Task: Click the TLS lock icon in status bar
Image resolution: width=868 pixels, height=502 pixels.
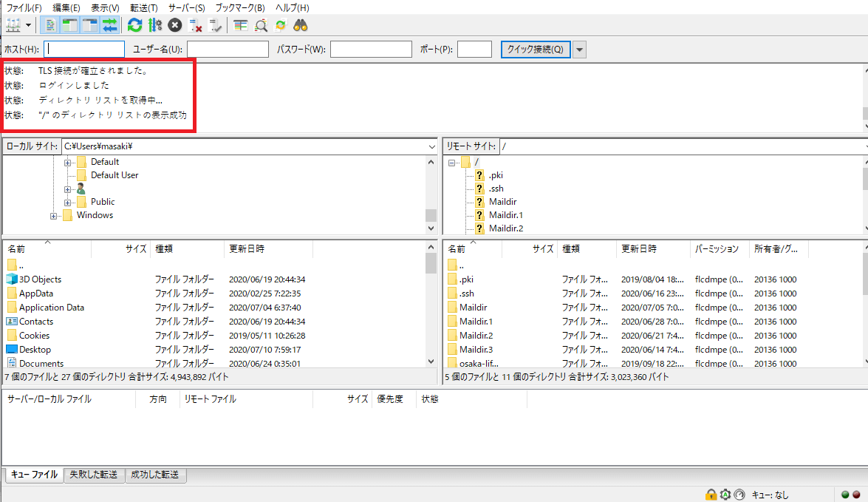Action: pos(711,494)
